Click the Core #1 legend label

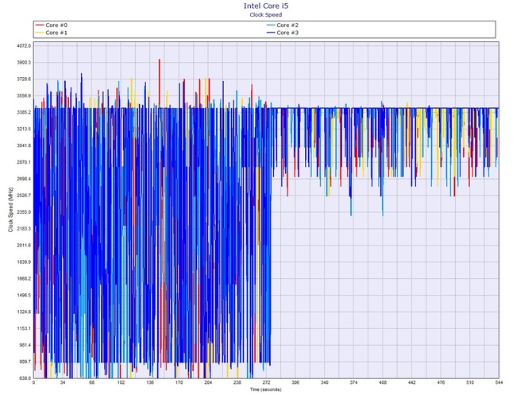click(56, 33)
